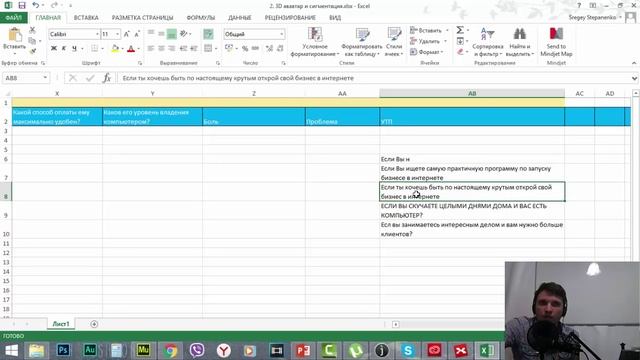Open the font size 11 dropdown
640x360 pixels.
pos(118,34)
